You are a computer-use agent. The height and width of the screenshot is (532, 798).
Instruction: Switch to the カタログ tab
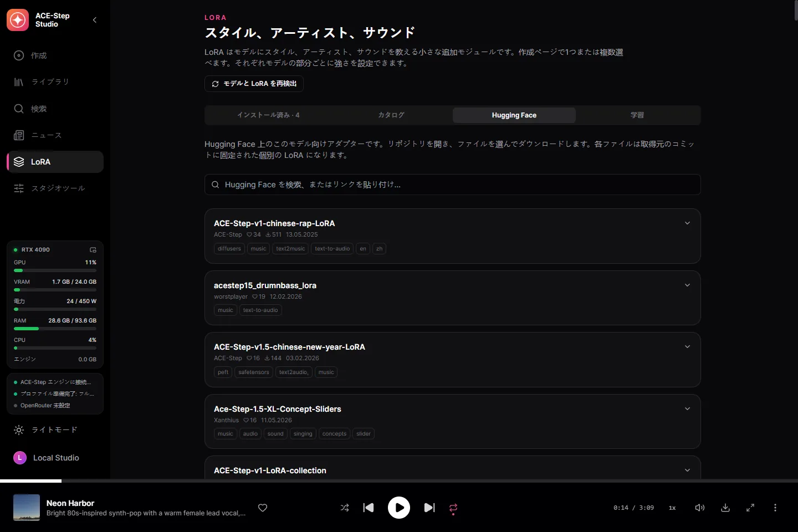click(391, 115)
